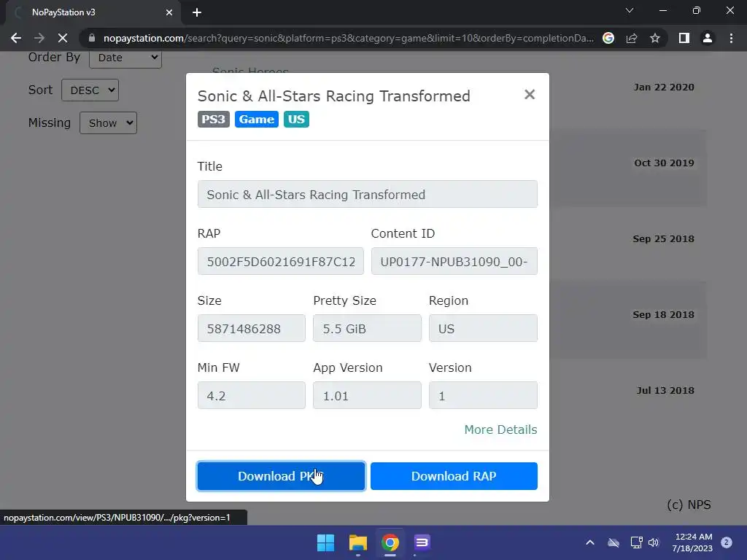Click the Size field showing 5871486288
Viewport: 747px width, 560px height.
(x=251, y=329)
